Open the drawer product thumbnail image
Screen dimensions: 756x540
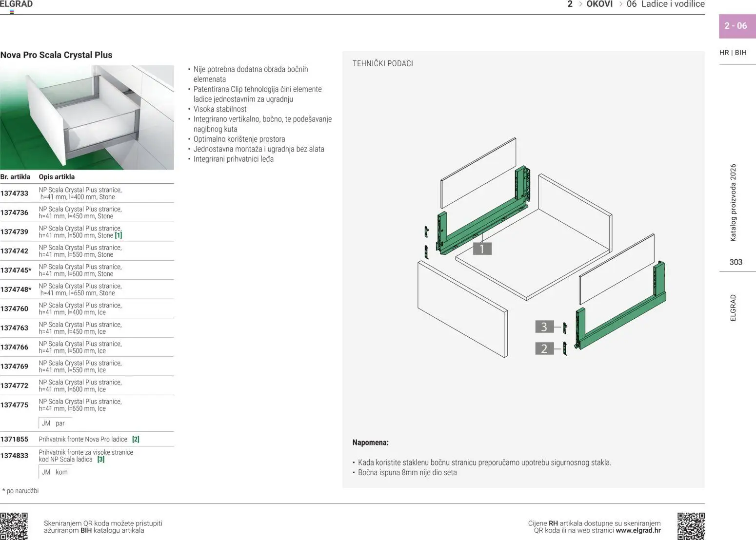coord(87,117)
